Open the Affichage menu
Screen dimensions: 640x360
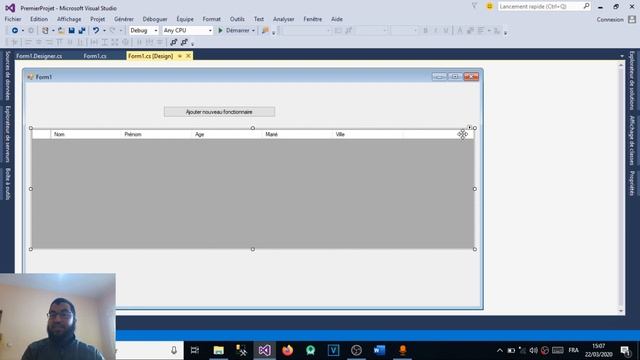pos(69,19)
